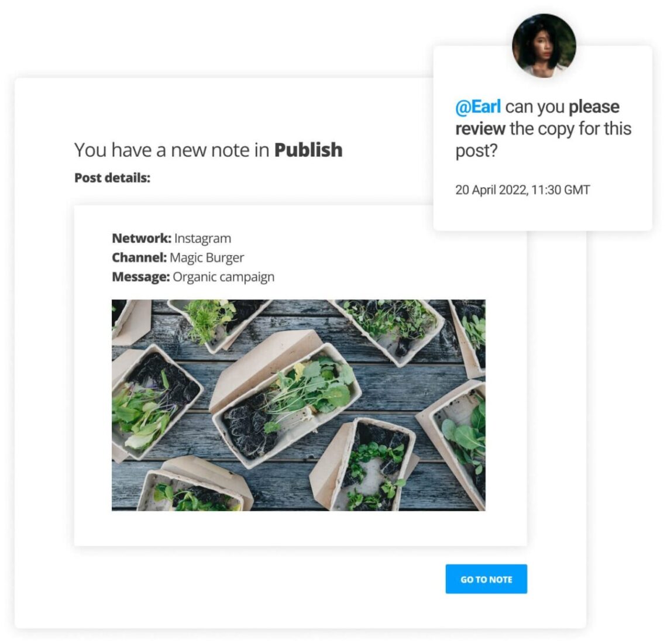Click the new note announcement heading
Screen dimensions: 667x644
point(208,150)
